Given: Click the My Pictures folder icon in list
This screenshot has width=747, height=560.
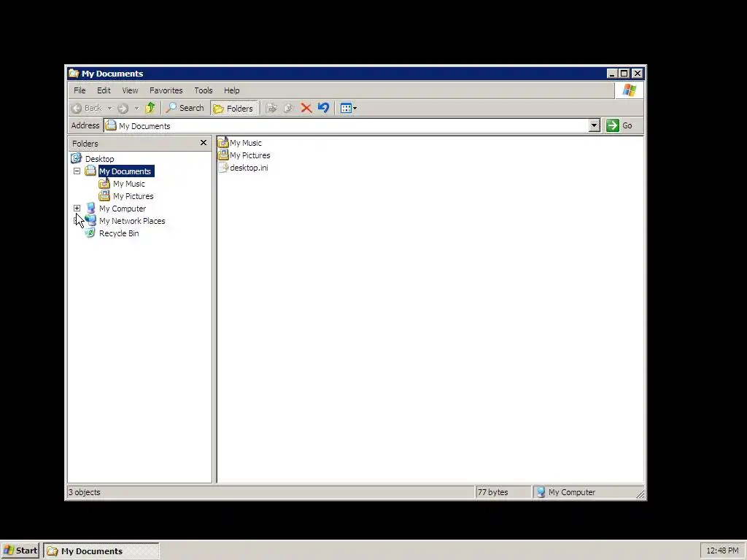Looking at the screenshot, I should click(x=223, y=155).
